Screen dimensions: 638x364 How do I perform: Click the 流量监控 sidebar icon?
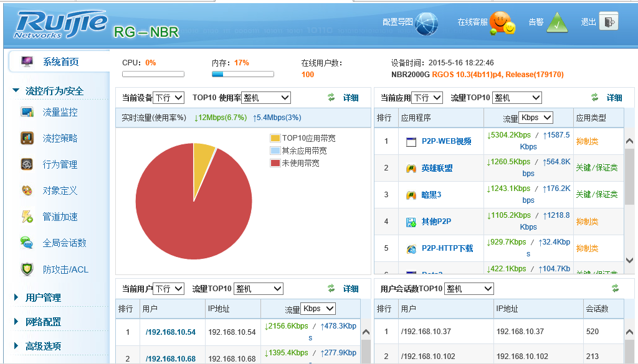[x=27, y=112]
